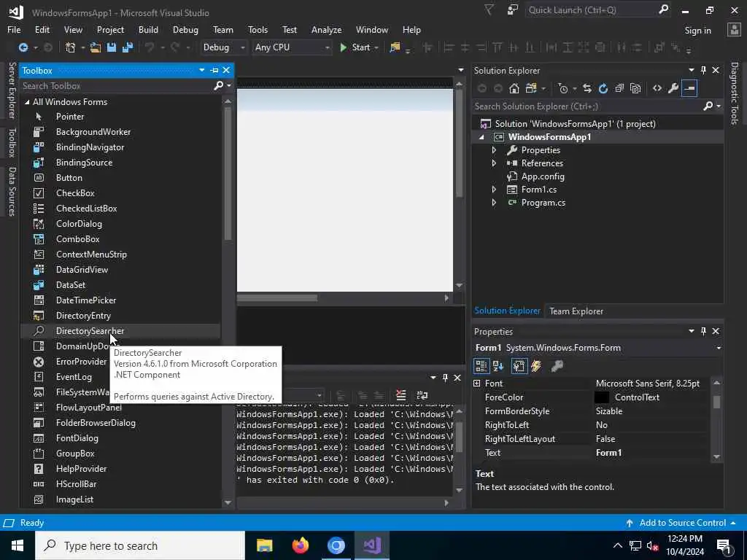Expand the Properties node in Solution Explorer
Viewport: 747px width, 560px height.
pos(494,150)
